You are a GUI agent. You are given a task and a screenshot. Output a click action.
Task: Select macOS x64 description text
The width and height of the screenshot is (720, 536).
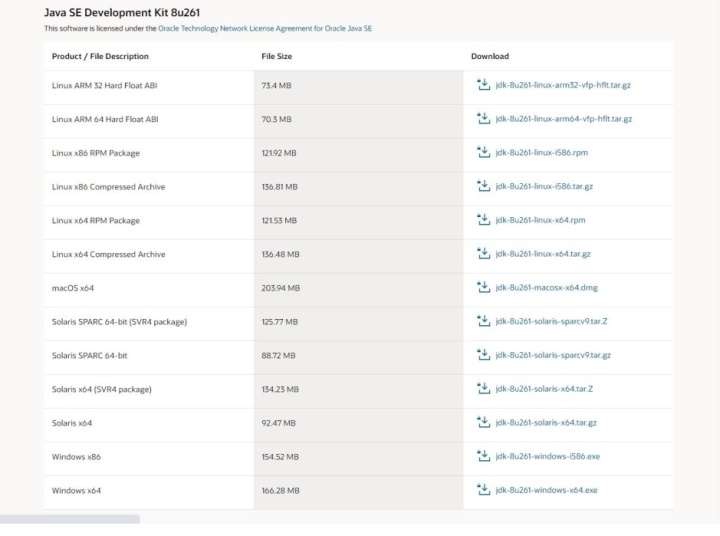(73, 288)
